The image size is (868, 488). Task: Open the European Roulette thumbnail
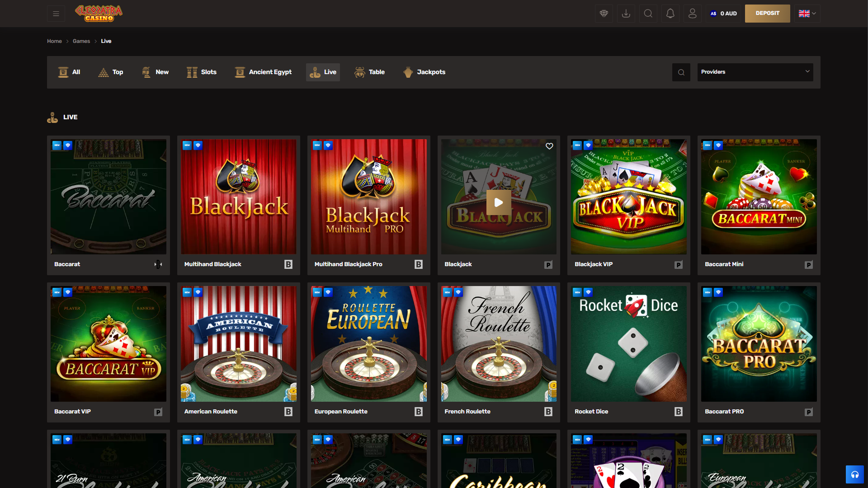[x=369, y=344]
